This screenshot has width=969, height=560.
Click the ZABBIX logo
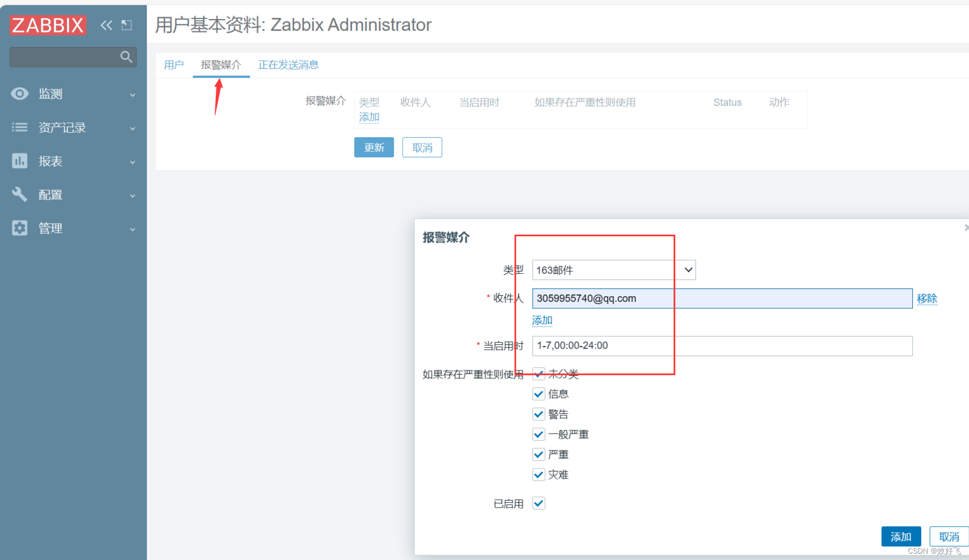(x=48, y=25)
